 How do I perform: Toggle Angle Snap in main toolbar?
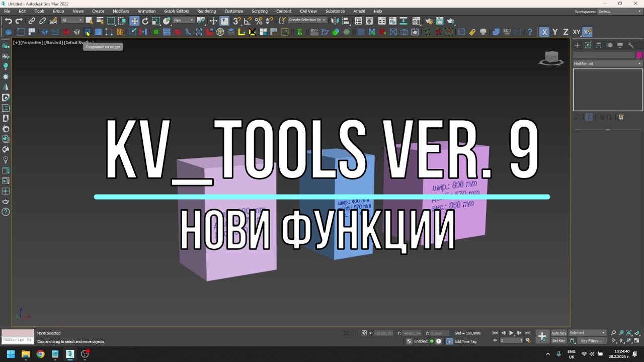point(248,21)
